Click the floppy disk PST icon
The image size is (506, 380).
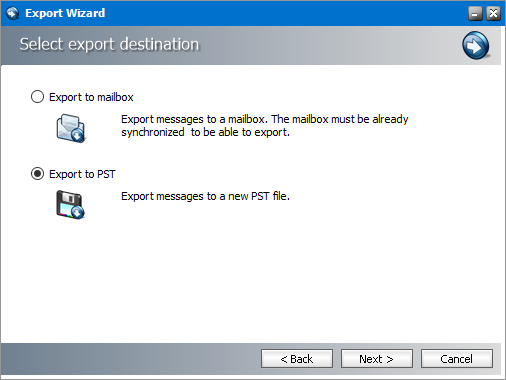tap(70, 205)
